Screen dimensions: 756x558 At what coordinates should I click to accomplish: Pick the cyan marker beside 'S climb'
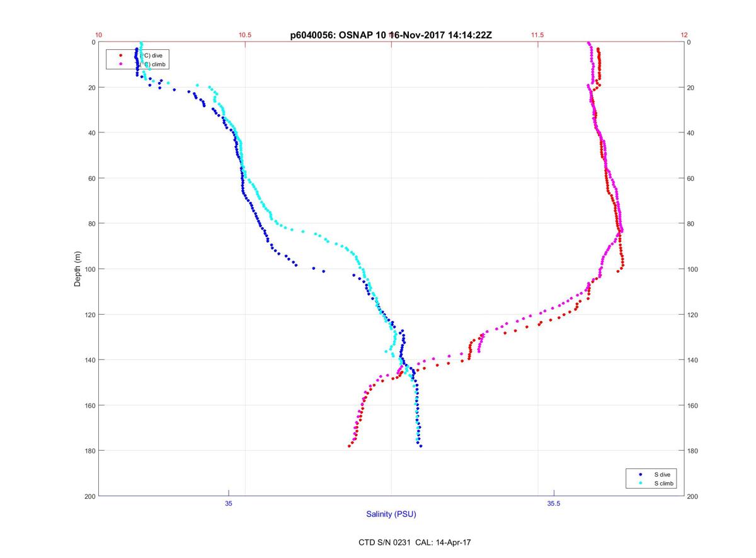tap(641, 484)
